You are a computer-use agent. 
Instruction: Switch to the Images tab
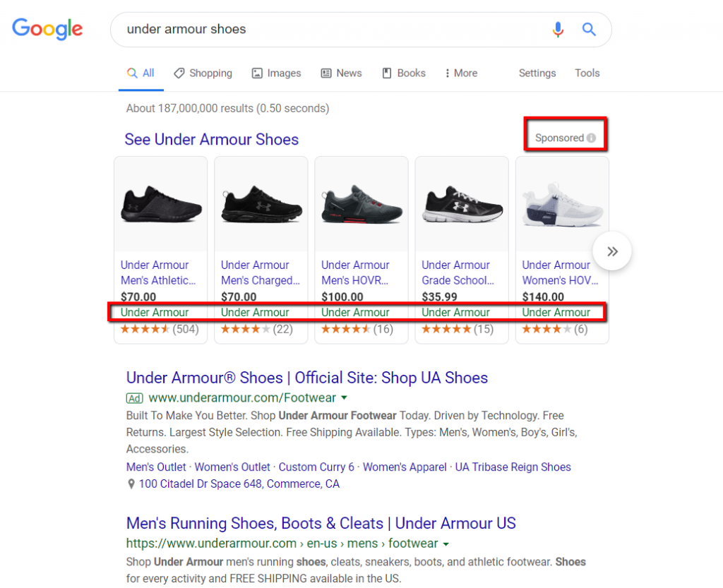click(x=276, y=73)
